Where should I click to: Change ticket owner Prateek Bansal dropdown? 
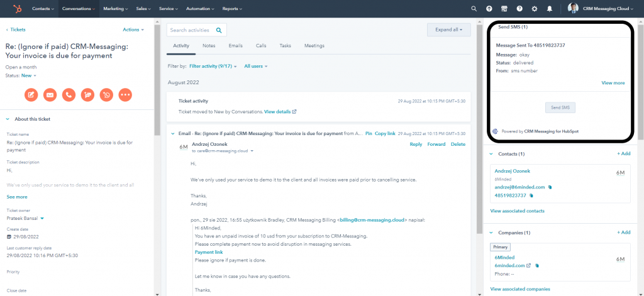click(x=25, y=218)
